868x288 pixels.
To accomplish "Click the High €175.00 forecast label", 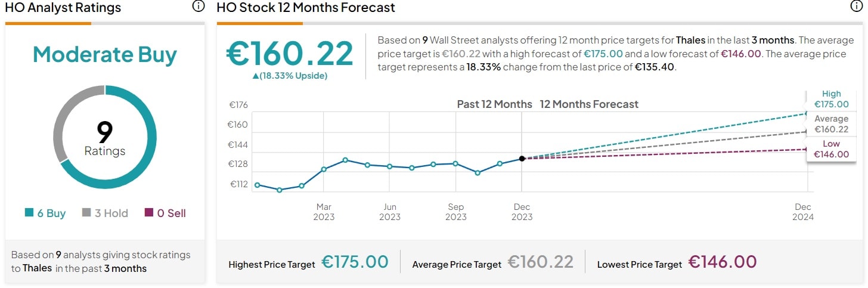I will [831, 99].
